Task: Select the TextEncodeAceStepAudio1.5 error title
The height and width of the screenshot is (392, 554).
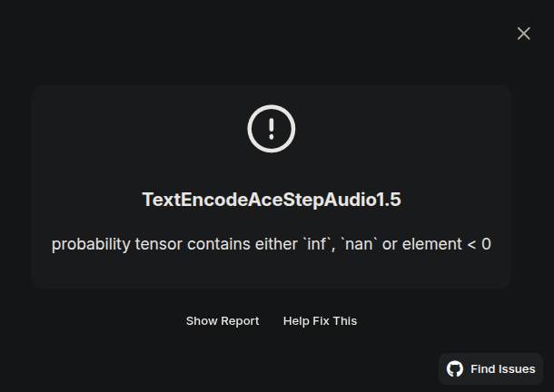Action: pyautogui.click(x=271, y=200)
